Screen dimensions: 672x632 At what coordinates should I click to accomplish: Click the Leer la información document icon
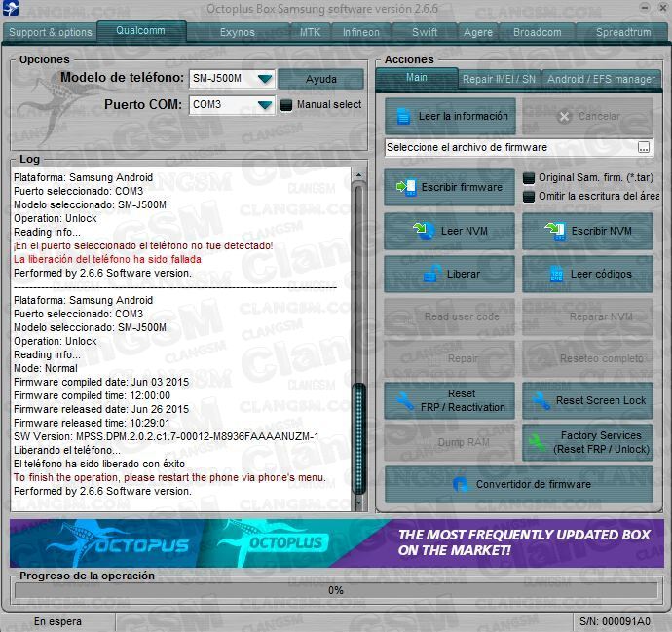pos(403,116)
